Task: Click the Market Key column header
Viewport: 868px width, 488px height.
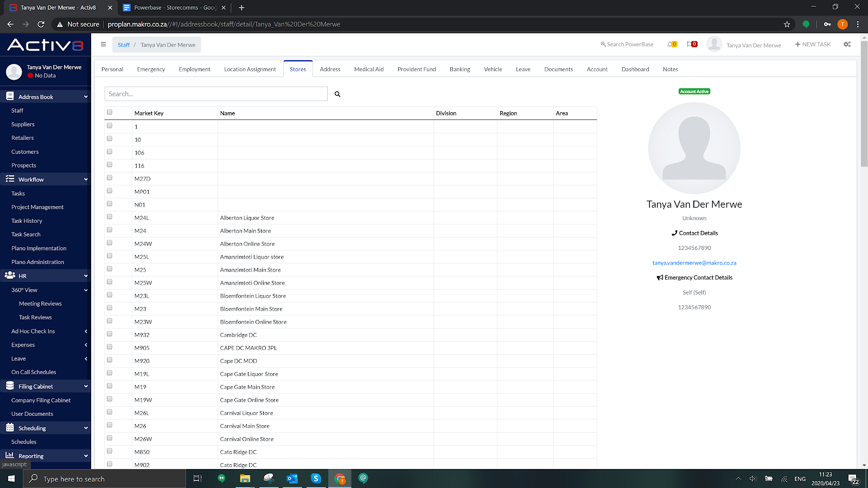Action: pos(149,113)
